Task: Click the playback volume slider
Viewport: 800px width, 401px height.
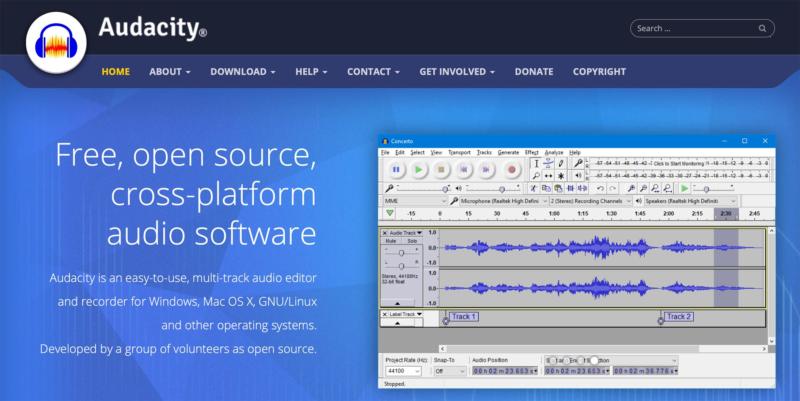Action: click(x=493, y=189)
